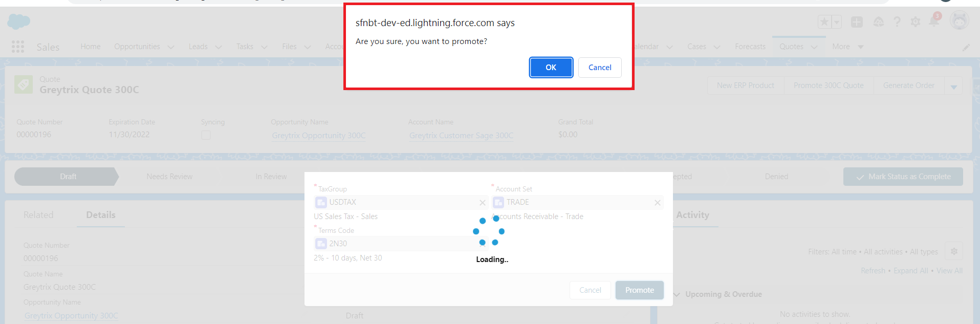
Task: Go to the Home tab
Action: (x=91, y=47)
